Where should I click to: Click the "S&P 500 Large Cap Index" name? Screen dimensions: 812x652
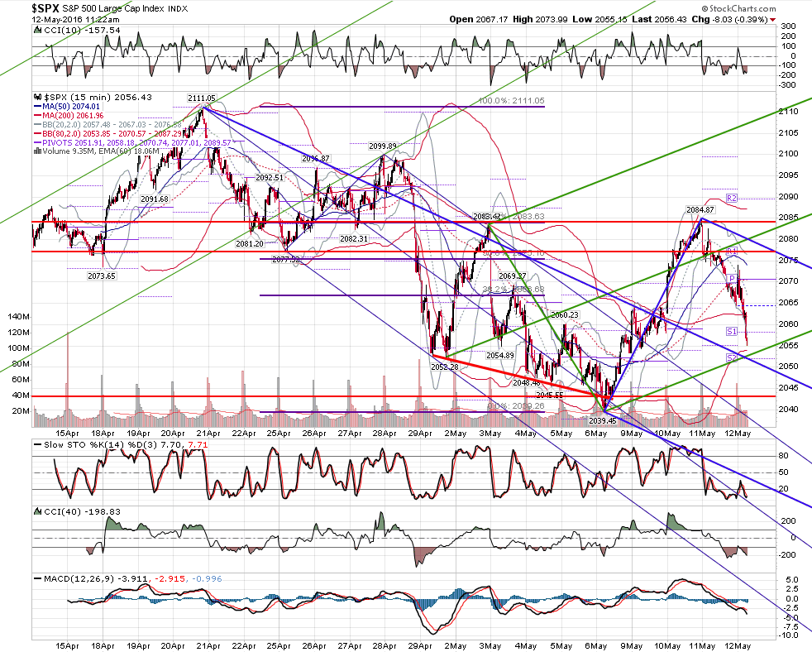point(113,9)
